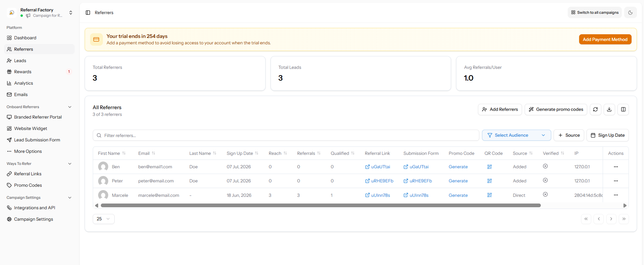Collapse the Onboard Referrers section
Screen dimensions: 644x265
pyautogui.click(x=39, y=107)
